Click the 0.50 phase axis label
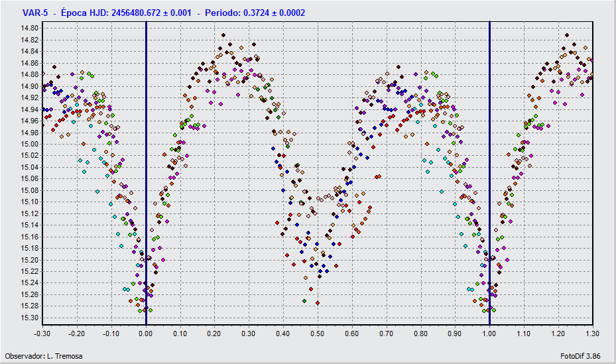The image size is (616, 364). click(x=318, y=334)
